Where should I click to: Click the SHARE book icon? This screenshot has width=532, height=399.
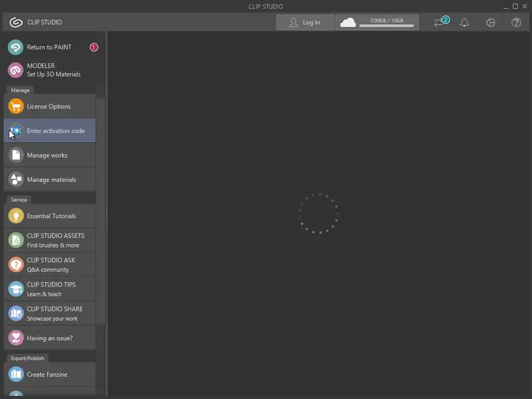pyautogui.click(x=16, y=313)
